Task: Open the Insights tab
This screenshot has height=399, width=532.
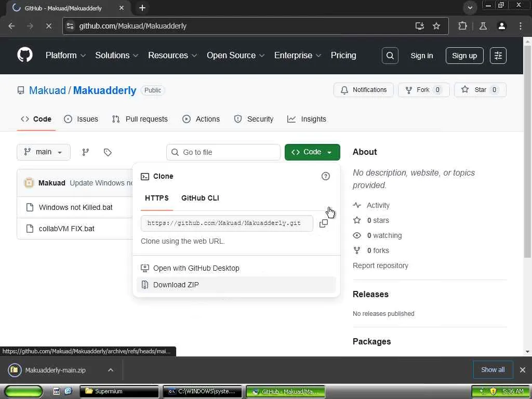Action: [307, 119]
